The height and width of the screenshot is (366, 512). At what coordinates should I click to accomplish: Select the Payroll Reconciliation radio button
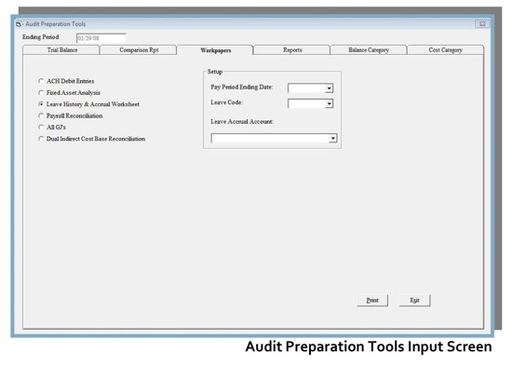tap(41, 116)
